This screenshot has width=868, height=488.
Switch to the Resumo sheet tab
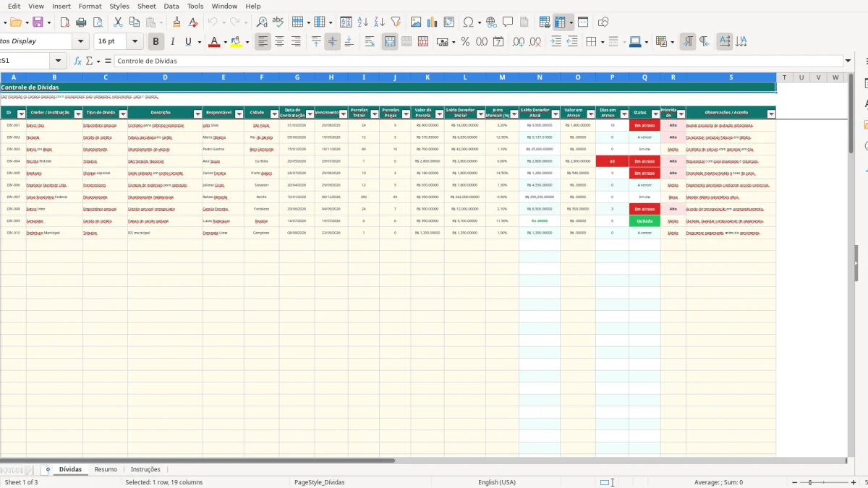click(106, 469)
